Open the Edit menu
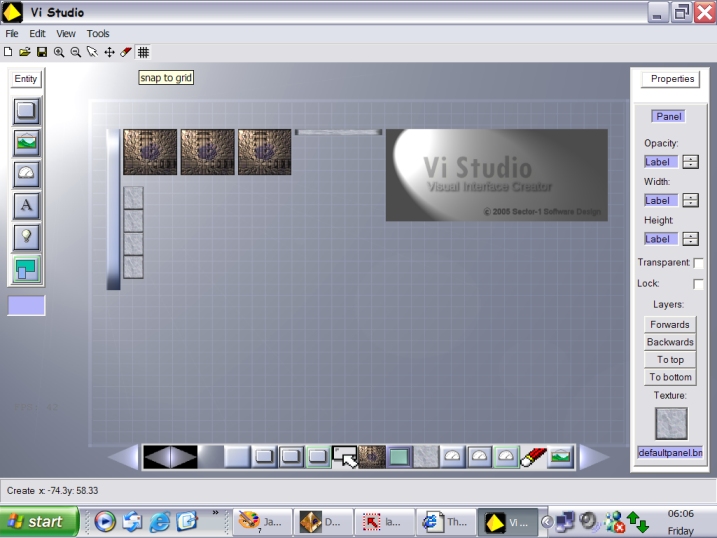This screenshot has height=538, width=717. pos(37,33)
